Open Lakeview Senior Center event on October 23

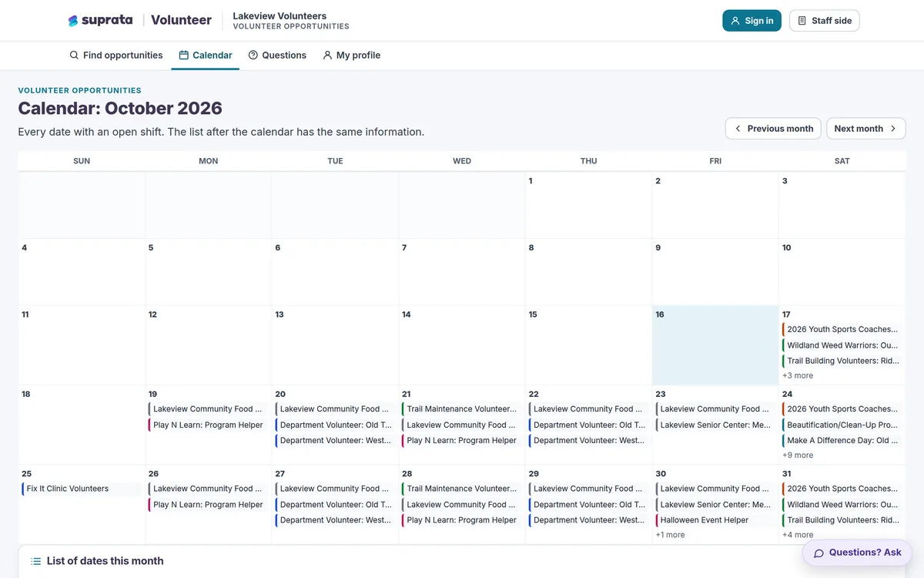715,425
